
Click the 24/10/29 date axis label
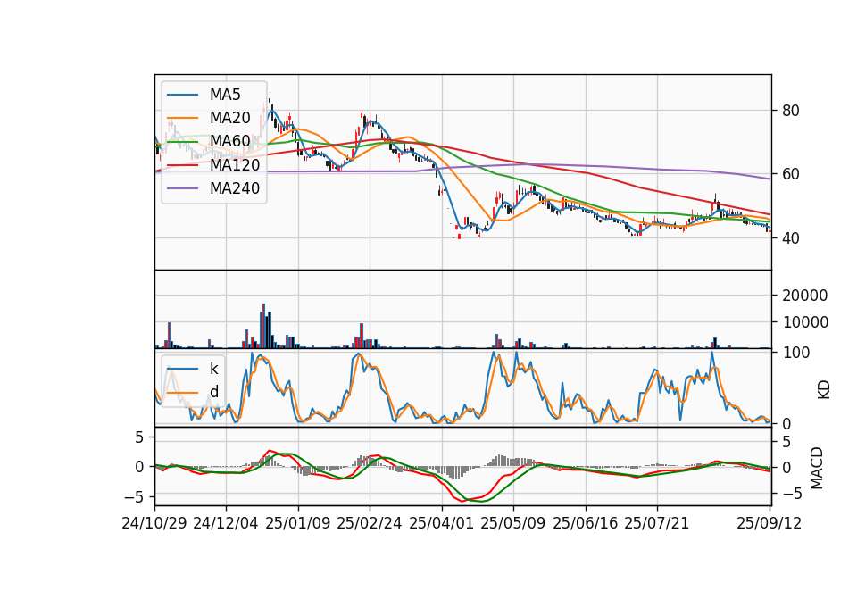coord(154,523)
